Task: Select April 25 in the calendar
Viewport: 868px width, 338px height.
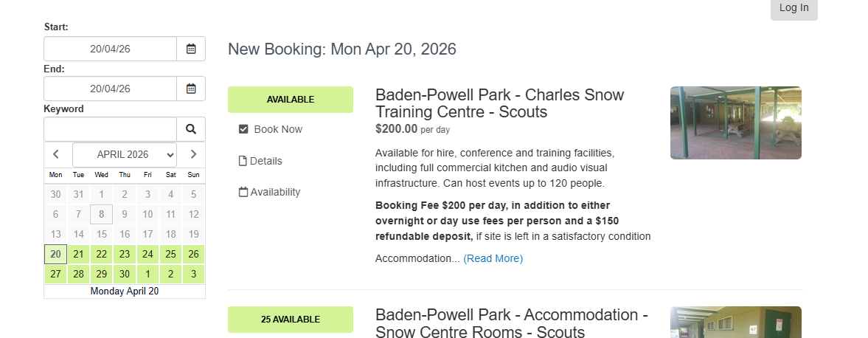Action: click(170, 254)
